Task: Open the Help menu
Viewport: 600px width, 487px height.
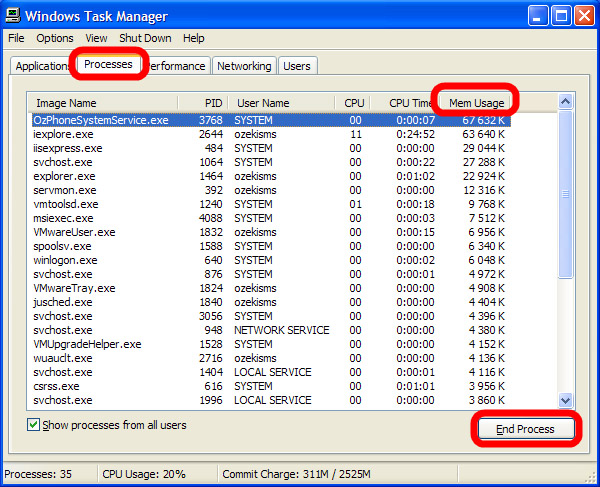Action: [194, 38]
